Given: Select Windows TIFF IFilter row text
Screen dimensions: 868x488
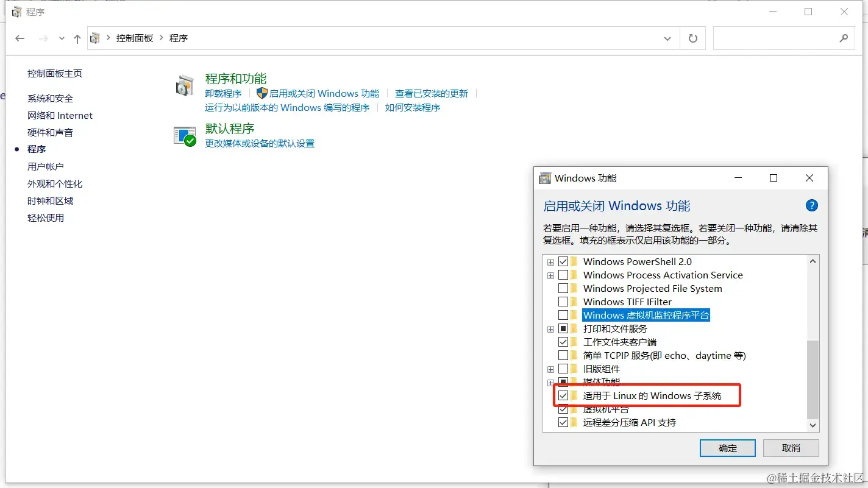Looking at the screenshot, I should 627,302.
